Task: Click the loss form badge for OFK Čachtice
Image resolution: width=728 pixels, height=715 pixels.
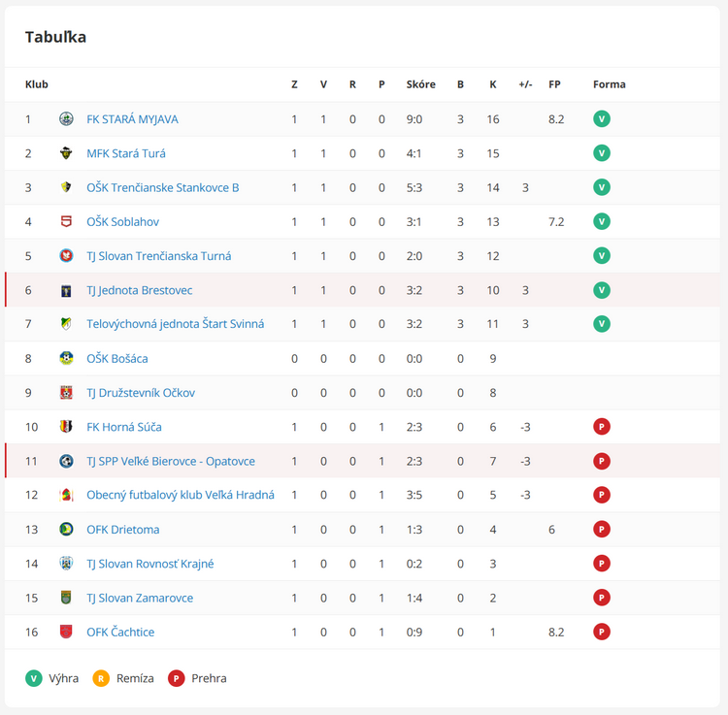Action: (602, 633)
